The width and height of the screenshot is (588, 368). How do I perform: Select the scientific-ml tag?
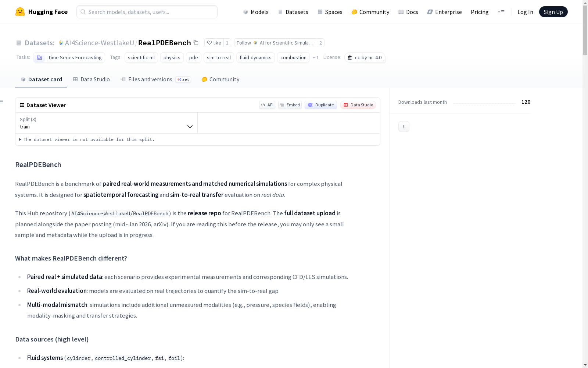pos(141,57)
